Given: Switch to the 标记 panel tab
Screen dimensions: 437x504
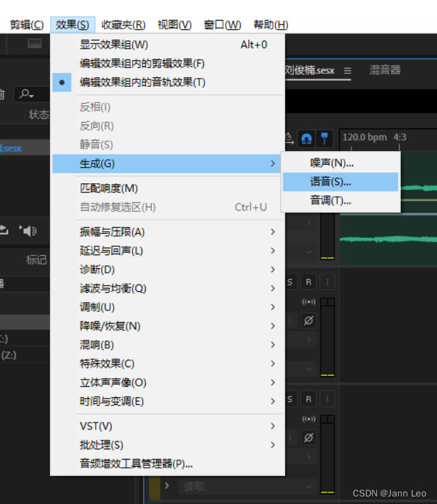Looking at the screenshot, I should click(x=36, y=260).
